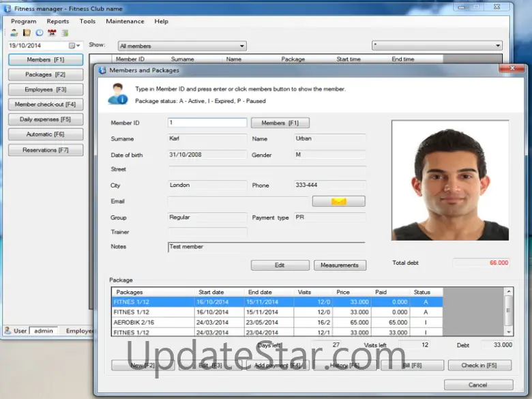This screenshot has width=532, height=399.
Task: Click the 16/2 visits cell
Action: click(313, 323)
